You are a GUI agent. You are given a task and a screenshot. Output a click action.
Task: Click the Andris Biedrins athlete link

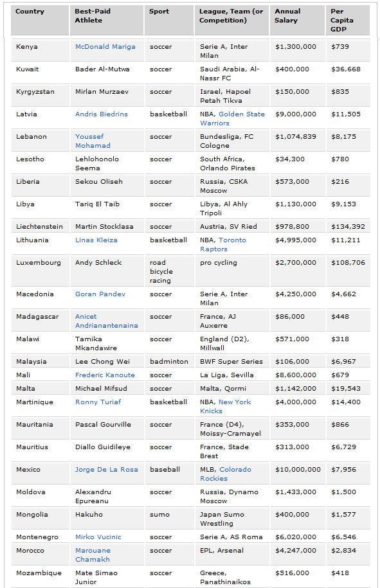coord(102,114)
